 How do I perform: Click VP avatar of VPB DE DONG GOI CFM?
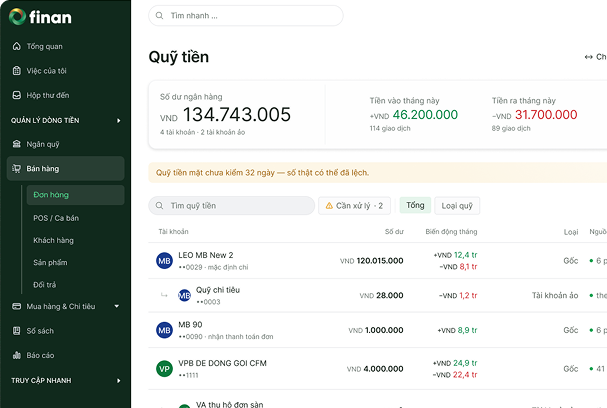click(x=164, y=369)
